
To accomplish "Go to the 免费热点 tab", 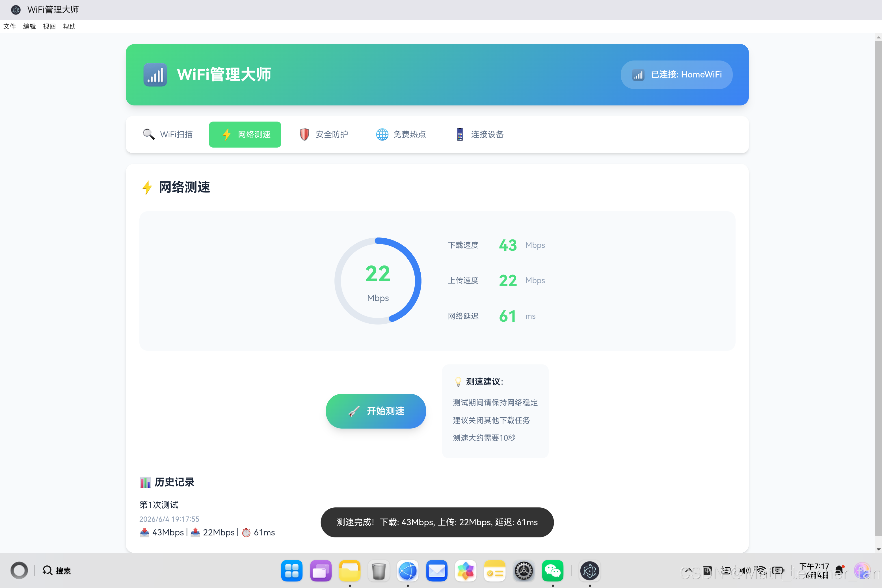I will tap(401, 134).
